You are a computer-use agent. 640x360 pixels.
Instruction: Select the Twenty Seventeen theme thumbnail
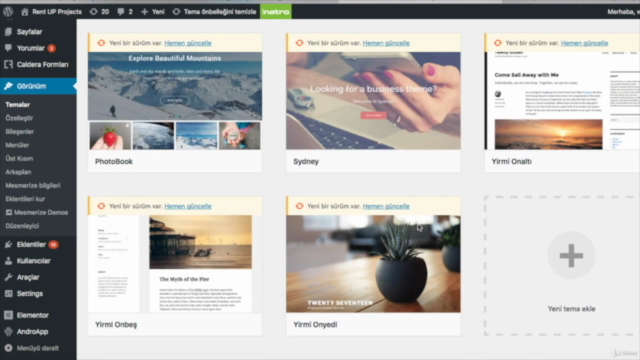coord(373,264)
